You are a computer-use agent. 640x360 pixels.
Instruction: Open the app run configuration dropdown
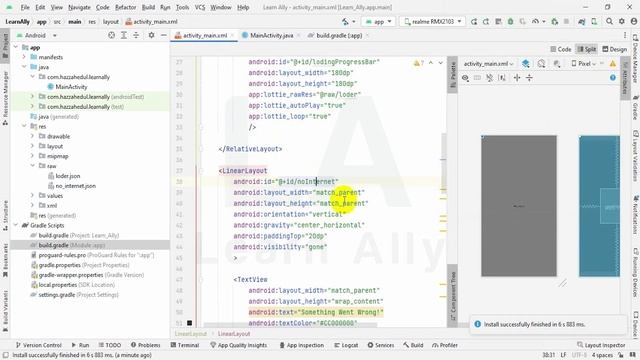(378, 22)
